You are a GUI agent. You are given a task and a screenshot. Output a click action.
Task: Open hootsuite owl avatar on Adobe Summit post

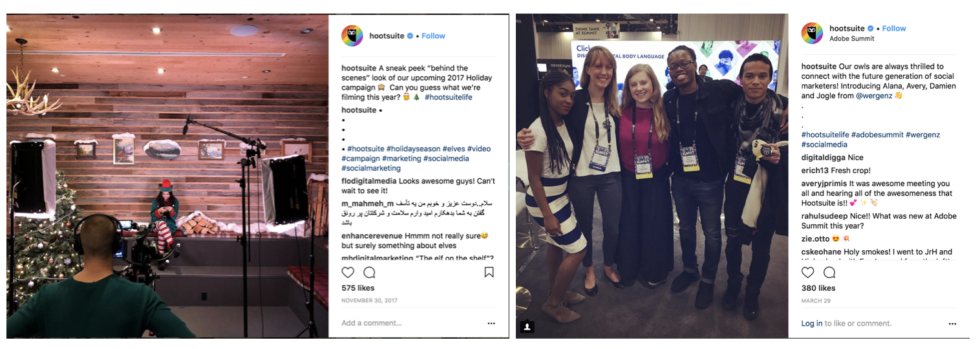[812, 33]
